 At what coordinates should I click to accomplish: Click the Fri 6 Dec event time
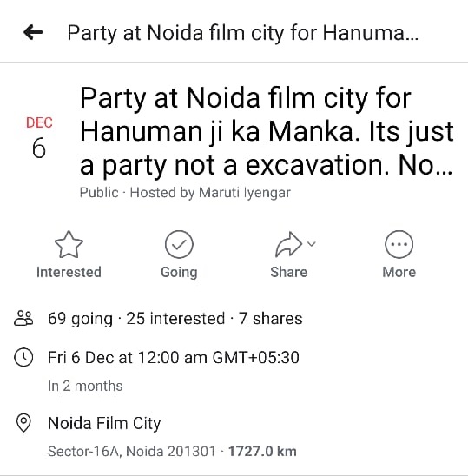point(174,357)
